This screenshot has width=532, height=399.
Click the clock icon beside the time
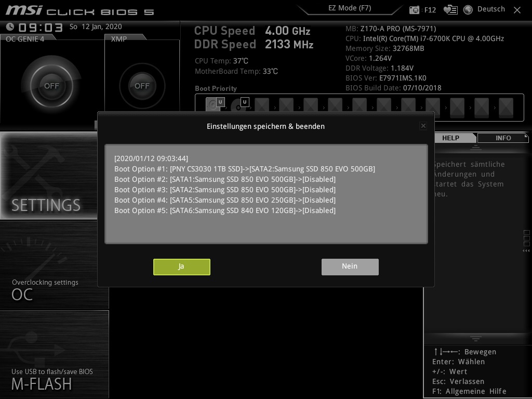(x=10, y=26)
